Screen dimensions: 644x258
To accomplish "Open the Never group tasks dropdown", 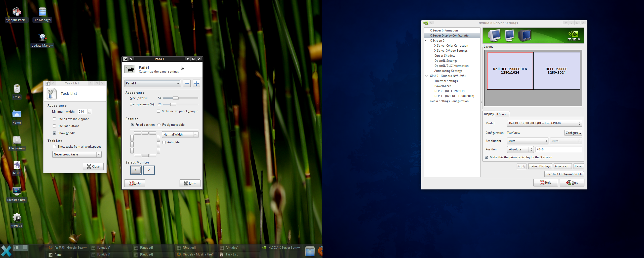I will click(77, 154).
